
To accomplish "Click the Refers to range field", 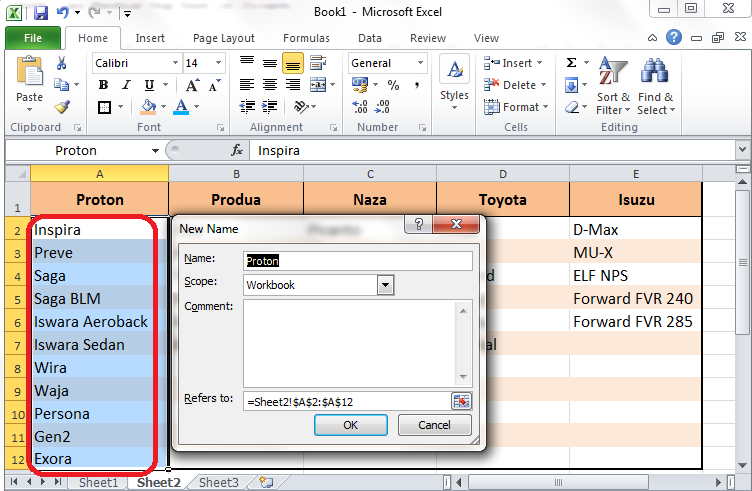I will click(347, 401).
